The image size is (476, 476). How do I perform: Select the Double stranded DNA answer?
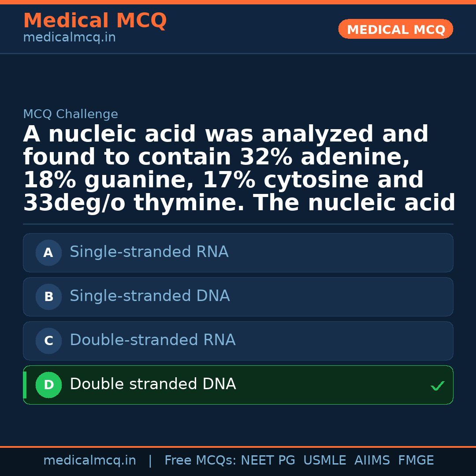pos(153,384)
